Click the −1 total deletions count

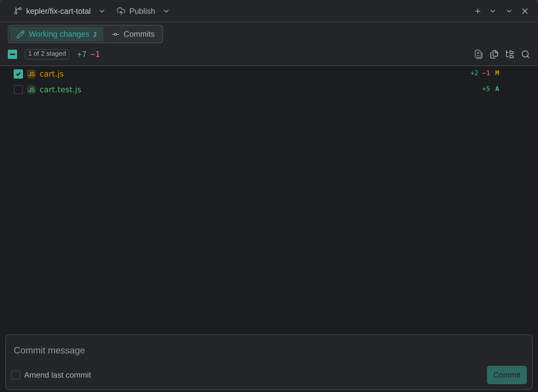[x=95, y=54]
